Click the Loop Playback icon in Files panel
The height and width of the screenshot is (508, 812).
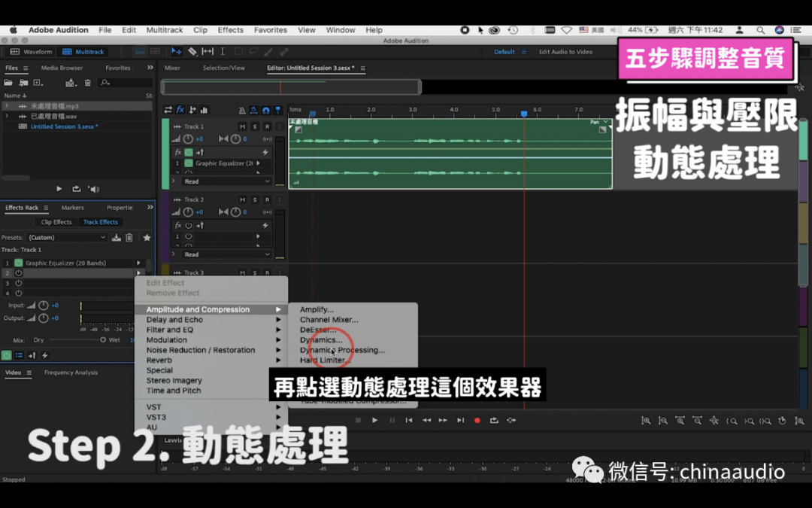click(76, 189)
